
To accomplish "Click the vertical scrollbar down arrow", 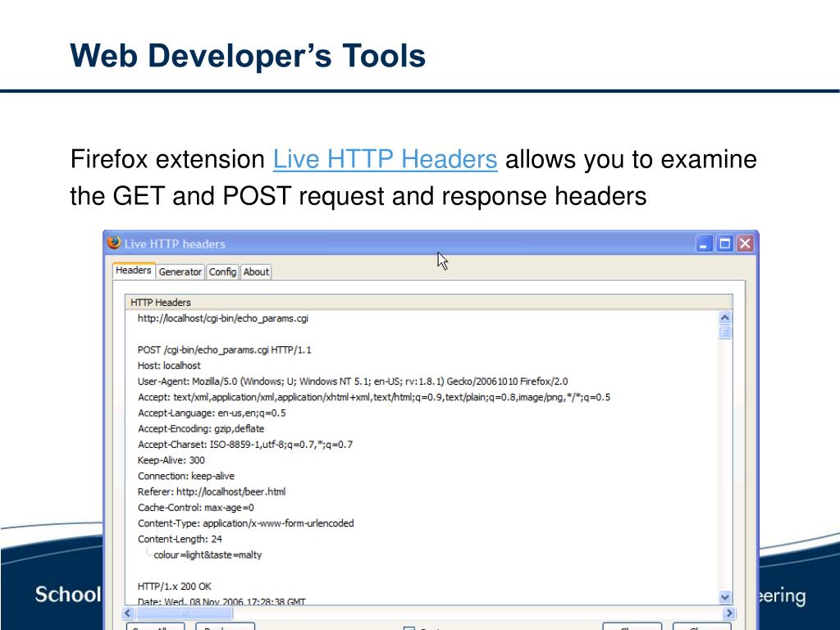I will tap(725, 597).
